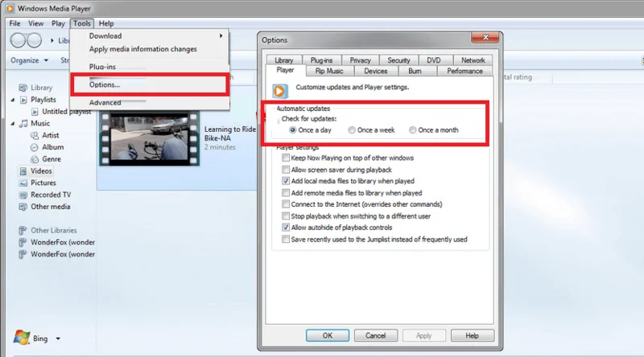Screen dimensions: 644x357
Task: Close the Options dialog
Action: click(485, 37)
